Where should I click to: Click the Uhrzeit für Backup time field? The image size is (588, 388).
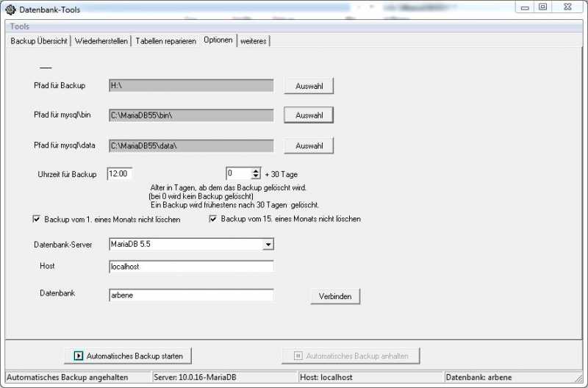click(120, 174)
